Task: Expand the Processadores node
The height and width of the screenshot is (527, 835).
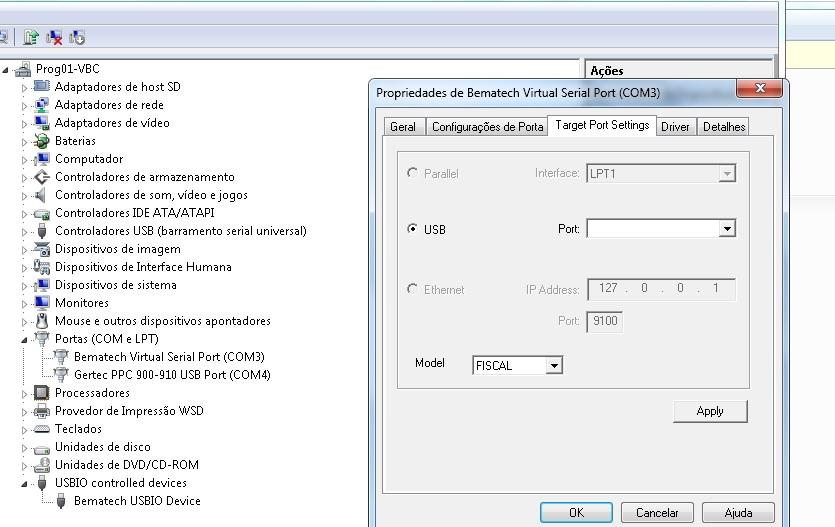Action: pos(24,394)
